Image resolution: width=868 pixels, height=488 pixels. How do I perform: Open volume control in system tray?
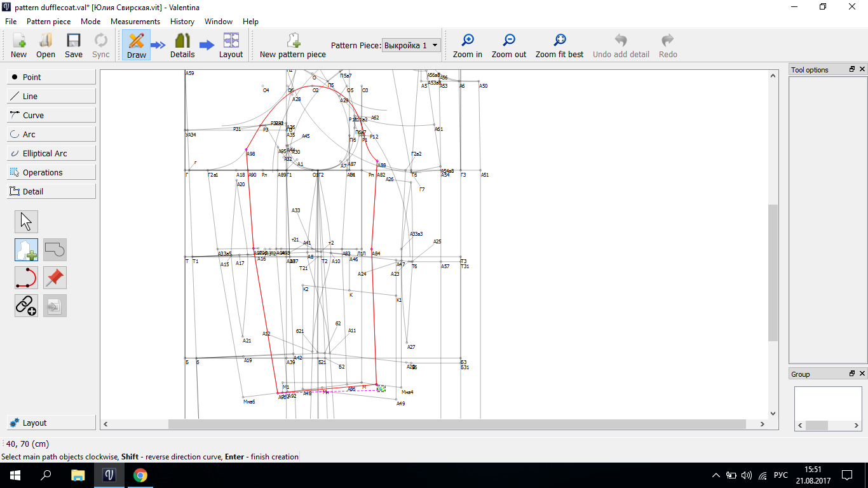coord(747,475)
